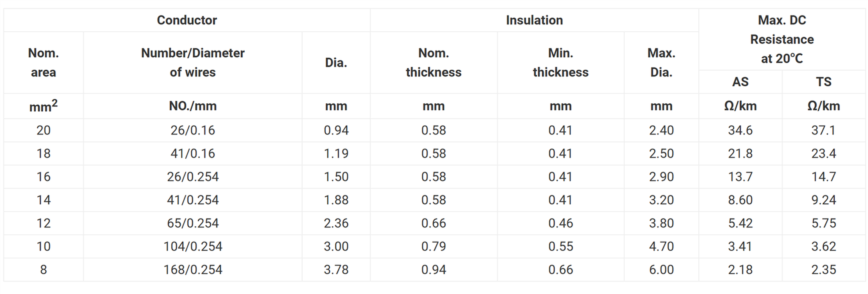The image size is (868, 294).
Task: Click AS resistance value 34.6
Action: click(740, 130)
